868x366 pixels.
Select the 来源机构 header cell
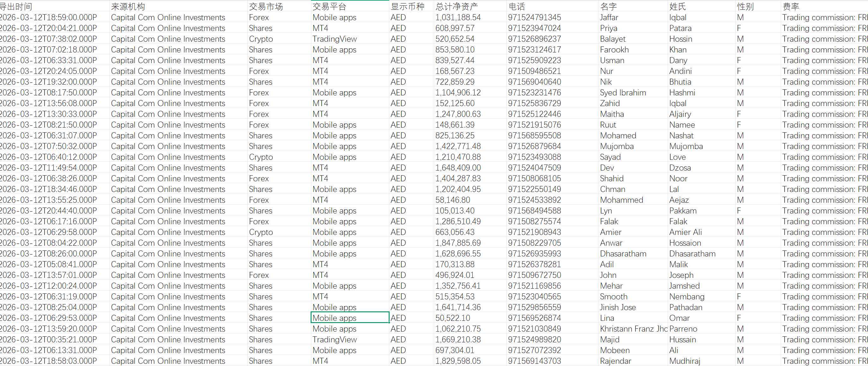[x=178, y=6]
